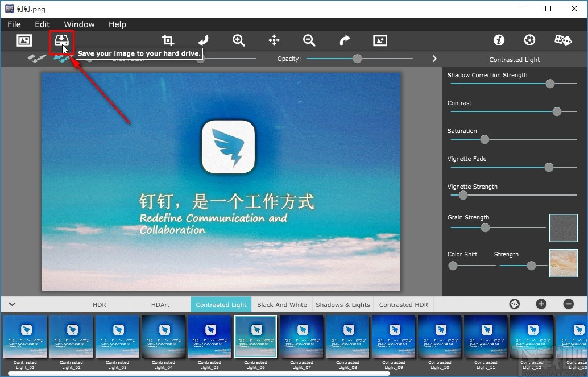
Task: Adjust the Color Shift Strength slider
Action: (x=531, y=266)
